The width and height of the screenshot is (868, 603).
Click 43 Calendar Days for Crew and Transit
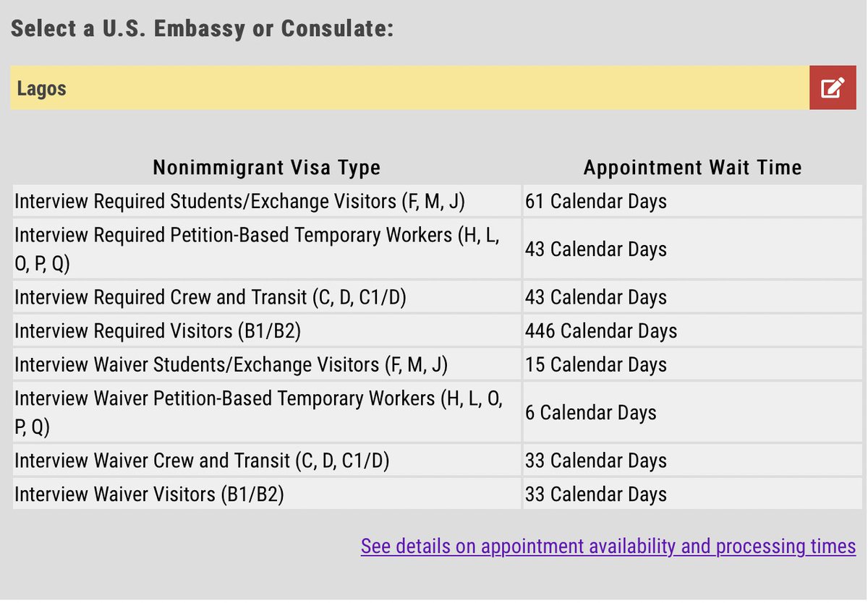point(596,297)
